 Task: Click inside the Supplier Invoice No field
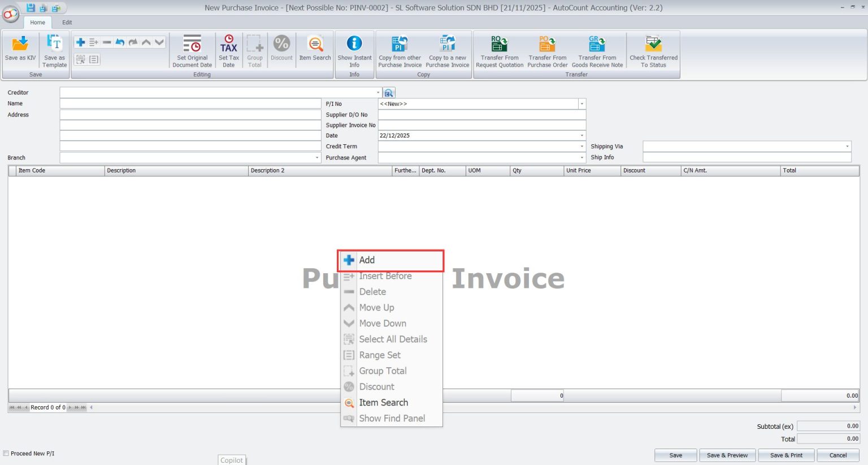480,125
